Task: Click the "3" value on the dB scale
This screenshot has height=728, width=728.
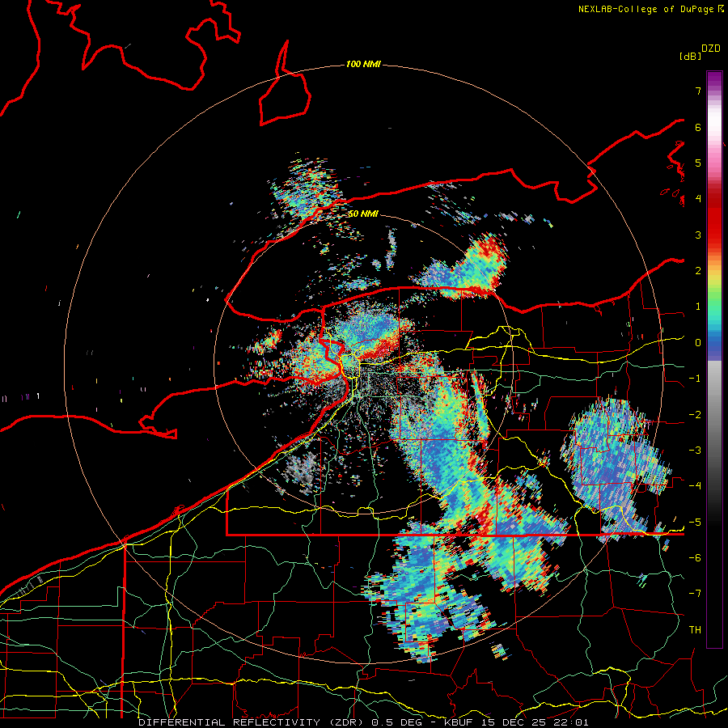Action: pyautogui.click(x=698, y=235)
